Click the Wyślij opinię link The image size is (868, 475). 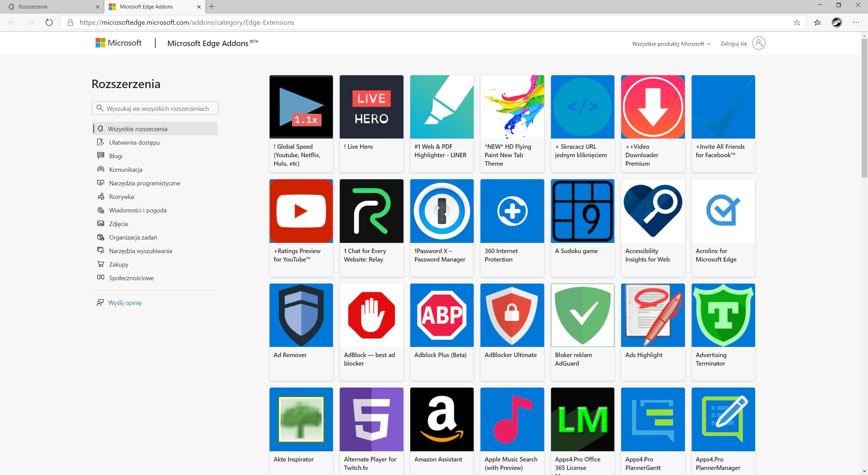click(x=125, y=303)
